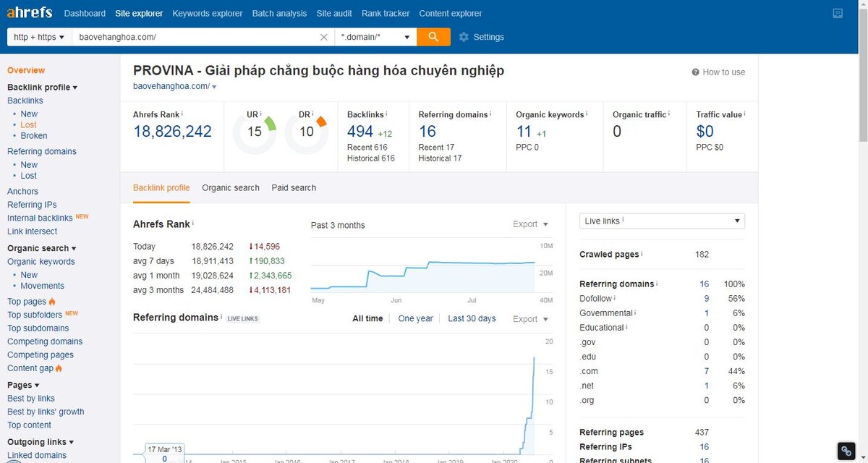Image resolution: width=868 pixels, height=463 pixels.
Task: Open the protocol http + https dropdown
Action: 39,37
